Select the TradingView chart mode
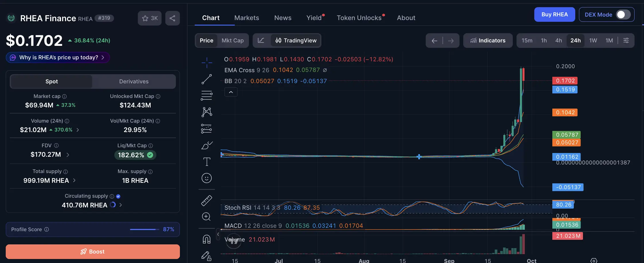This screenshot has height=263, width=644. pyautogui.click(x=296, y=40)
